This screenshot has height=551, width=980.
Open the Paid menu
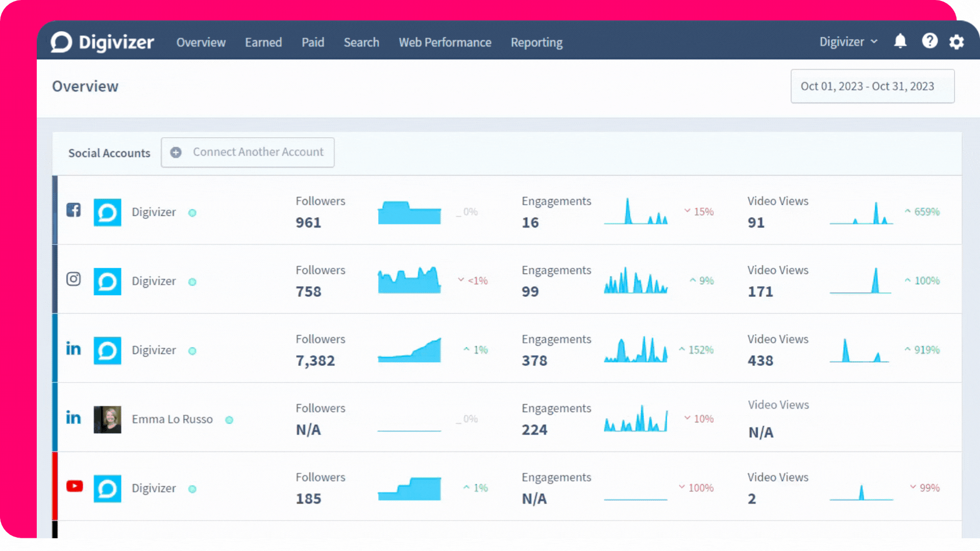pos(313,42)
